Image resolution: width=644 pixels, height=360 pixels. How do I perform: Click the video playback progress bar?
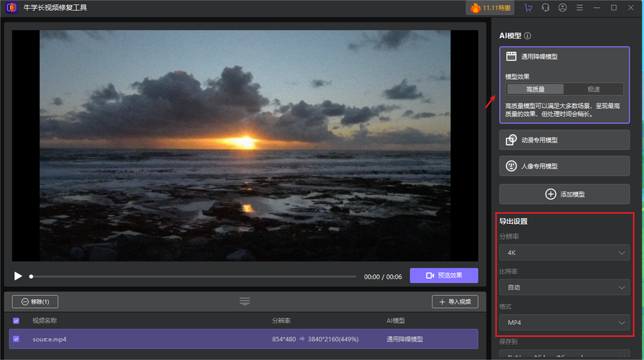(193, 276)
